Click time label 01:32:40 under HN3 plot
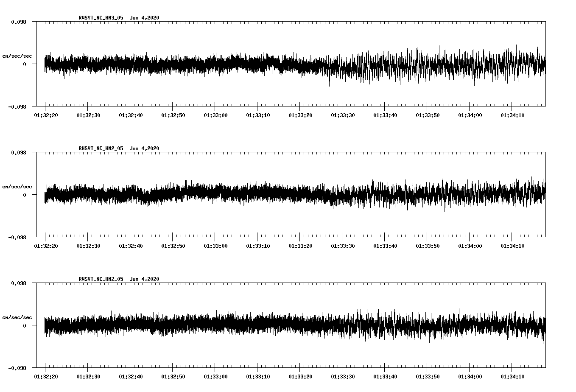The height and width of the screenshot is (392, 576). point(131,115)
